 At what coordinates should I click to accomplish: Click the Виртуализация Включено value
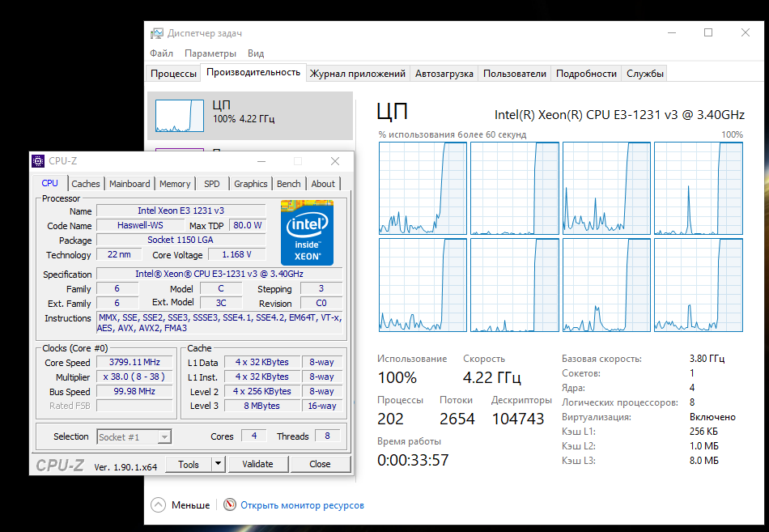point(712,417)
